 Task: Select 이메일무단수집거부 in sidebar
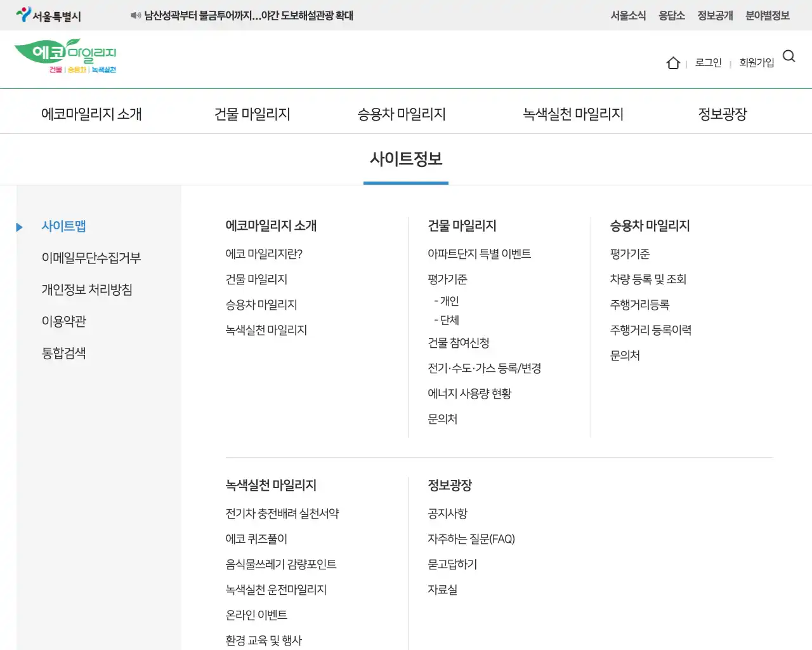(91, 258)
